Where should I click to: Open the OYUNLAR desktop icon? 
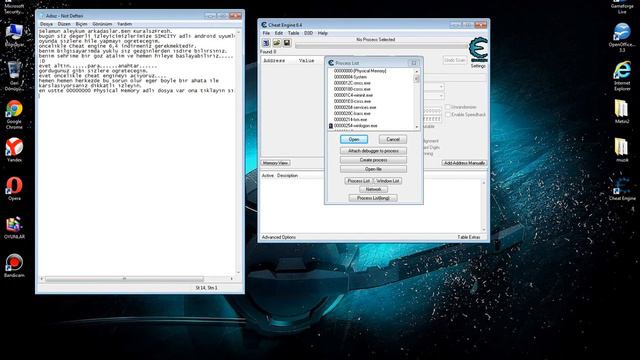[14, 228]
